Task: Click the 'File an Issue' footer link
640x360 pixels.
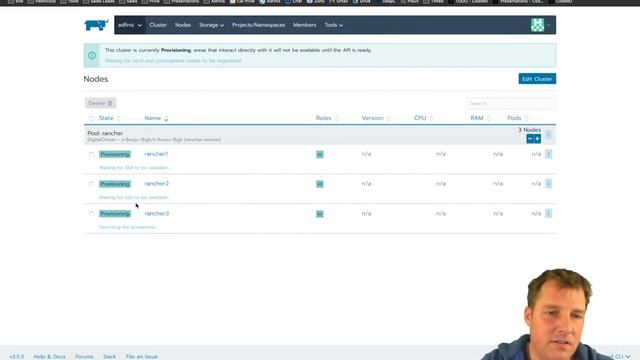Action: coord(142,356)
